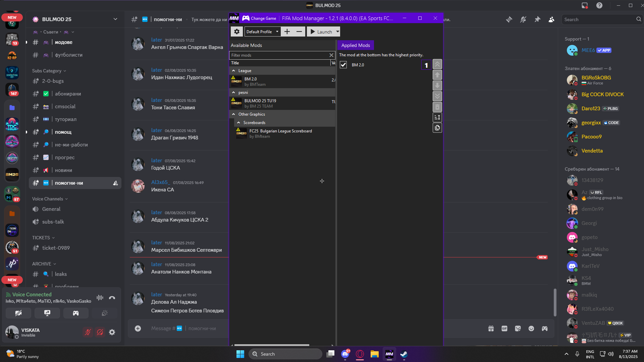Viewport: 644px width, 362px height.
Task: Toggle headphone deafen in Discord user panel
Action: 100,332
